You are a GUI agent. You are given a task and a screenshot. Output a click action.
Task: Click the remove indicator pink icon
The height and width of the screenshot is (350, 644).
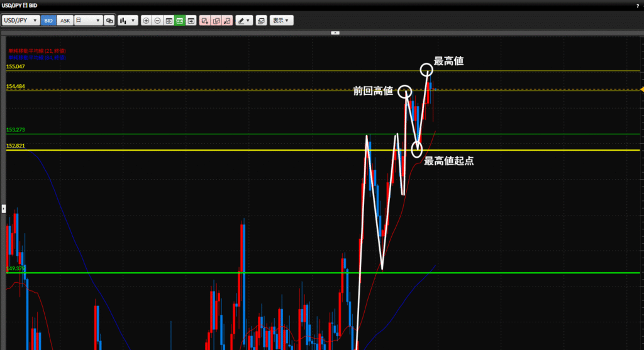pos(227,20)
